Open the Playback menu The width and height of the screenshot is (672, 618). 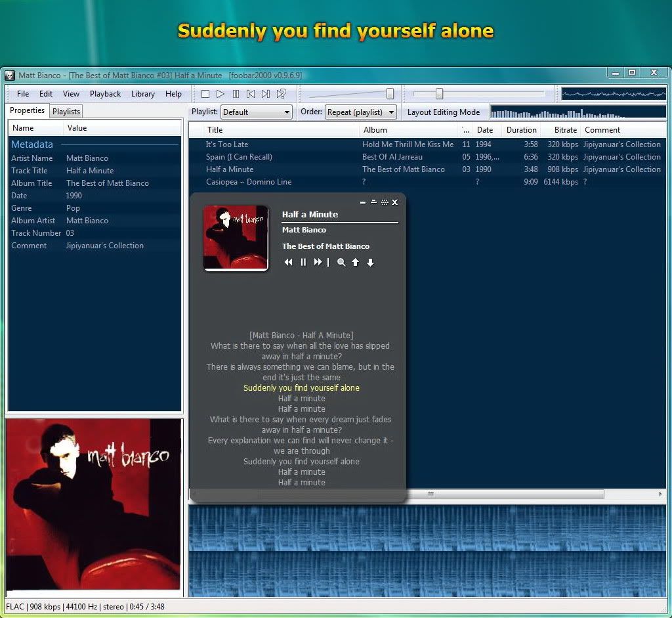point(105,94)
